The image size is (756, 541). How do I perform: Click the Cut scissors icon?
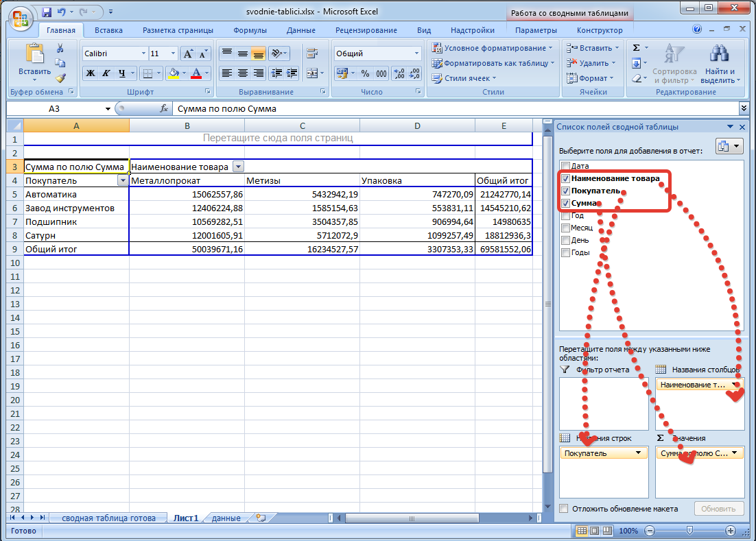(x=60, y=48)
